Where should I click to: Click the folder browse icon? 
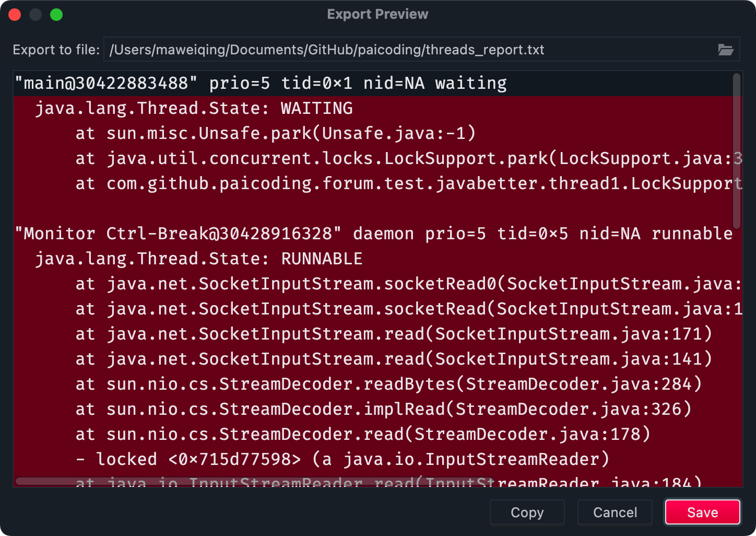pyautogui.click(x=725, y=50)
